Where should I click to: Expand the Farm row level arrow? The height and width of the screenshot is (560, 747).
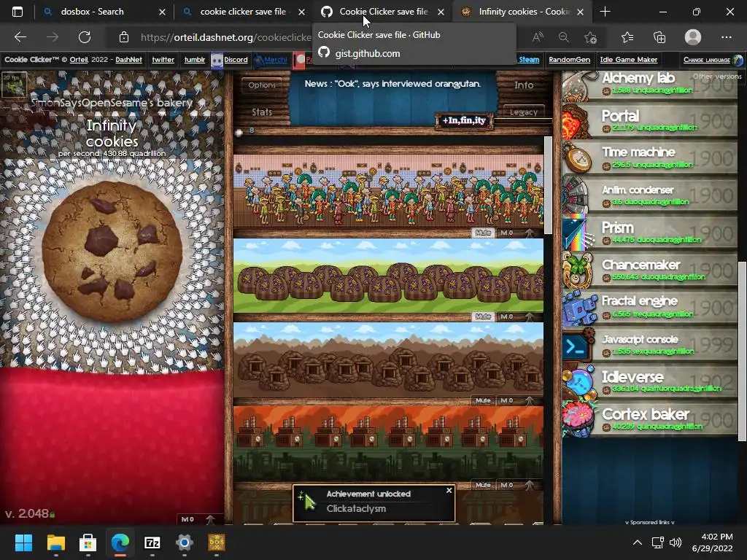point(530,316)
